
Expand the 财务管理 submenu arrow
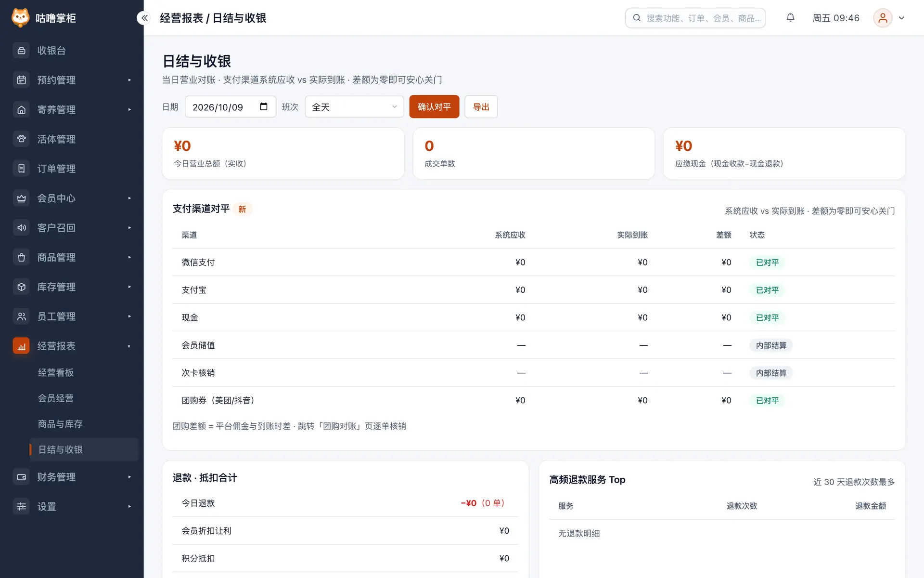[129, 477]
